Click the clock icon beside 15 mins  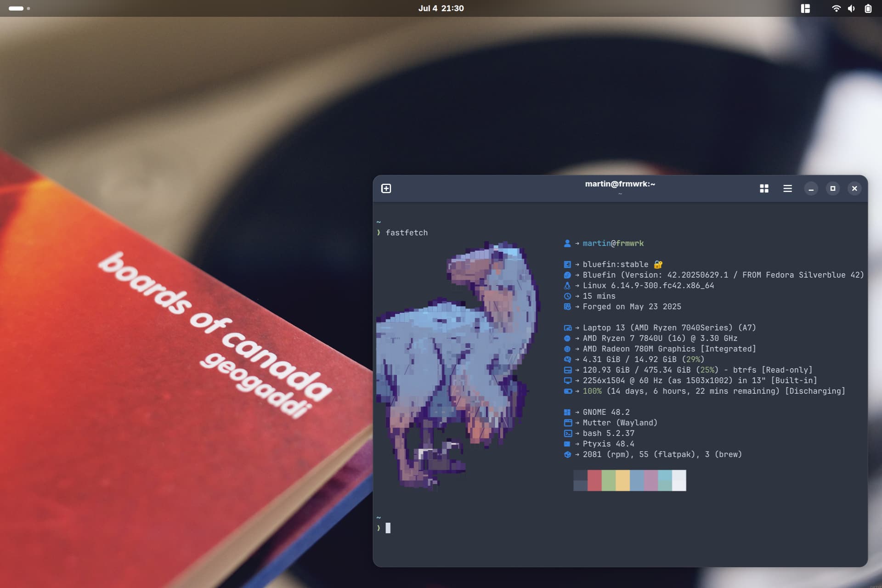567,296
